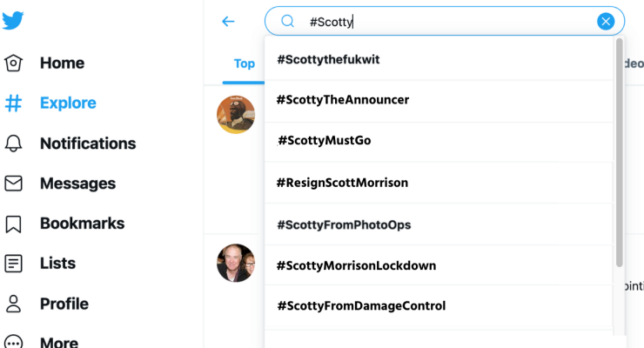Image resolution: width=644 pixels, height=348 pixels.
Task: Open Profile person icon
Action: [x=13, y=304]
